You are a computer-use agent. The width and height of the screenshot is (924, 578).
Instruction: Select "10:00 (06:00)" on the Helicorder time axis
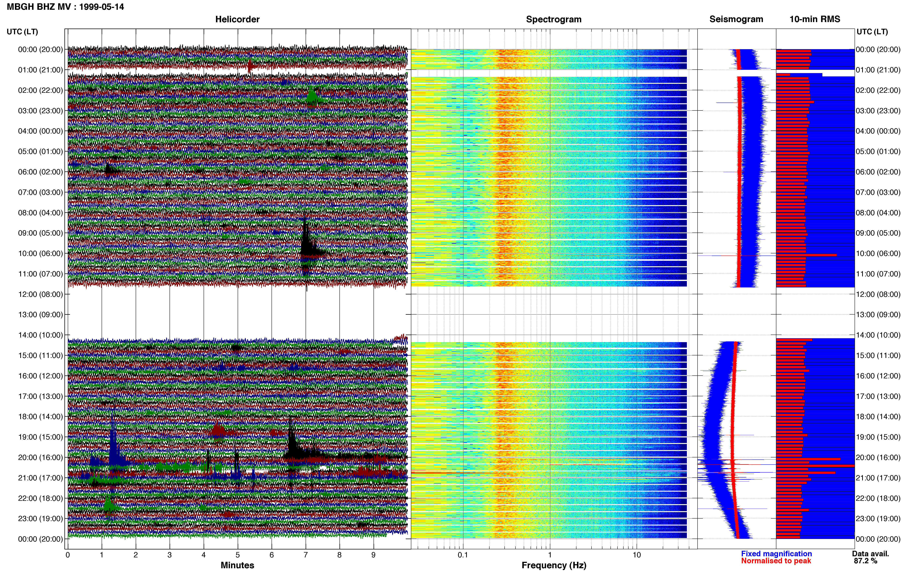(41, 253)
